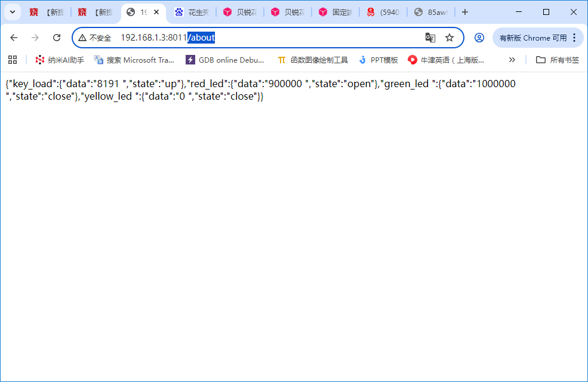588x382 pixels.
Task: Switch to the 花生壳 tab
Action: click(192, 13)
